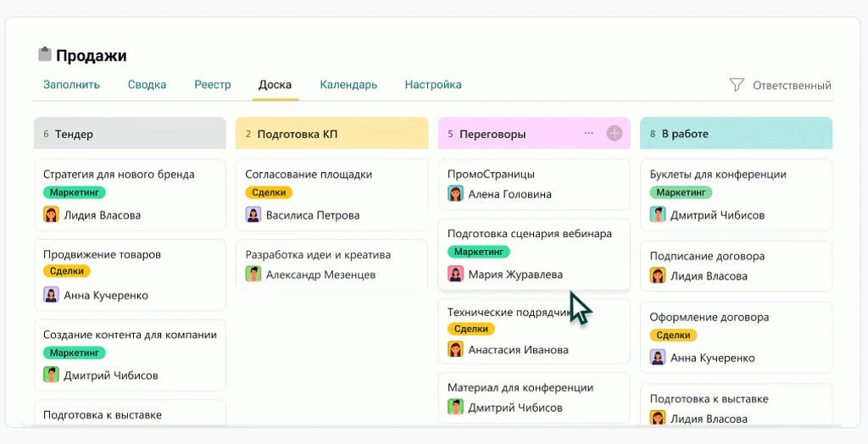
Task: Click Дмитрий Чибисов avatar on Материал для конференции
Action: (x=455, y=408)
